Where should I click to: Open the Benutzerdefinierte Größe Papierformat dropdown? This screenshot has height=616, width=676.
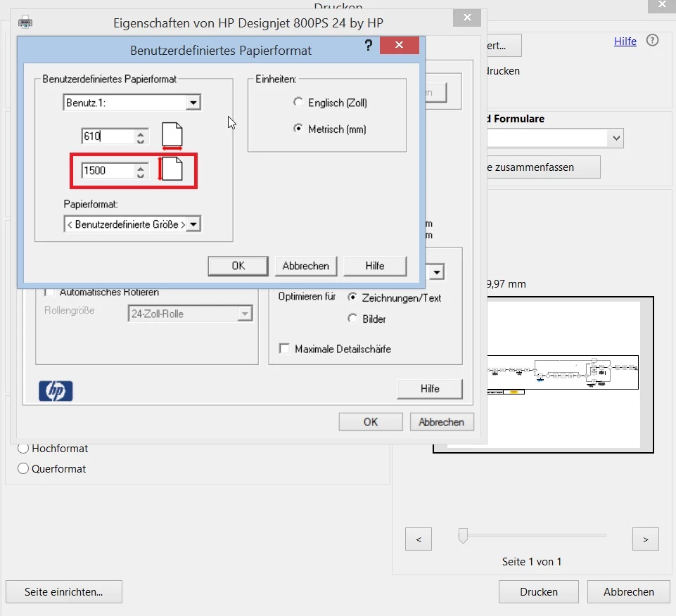pyautogui.click(x=193, y=224)
